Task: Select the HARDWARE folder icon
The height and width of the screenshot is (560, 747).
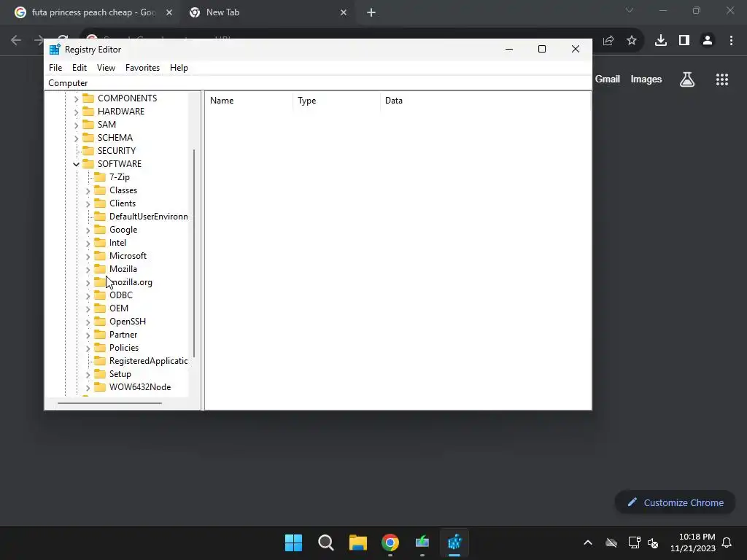Action: click(88, 111)
